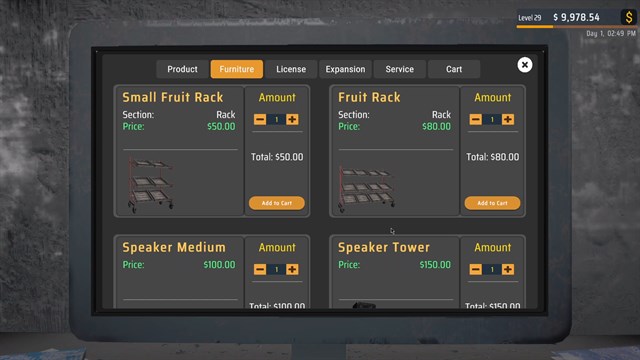The height and width of the screenshot is (360, 640).
Task: Decrease Speaker Medium amount
Action: click(260, 269)
